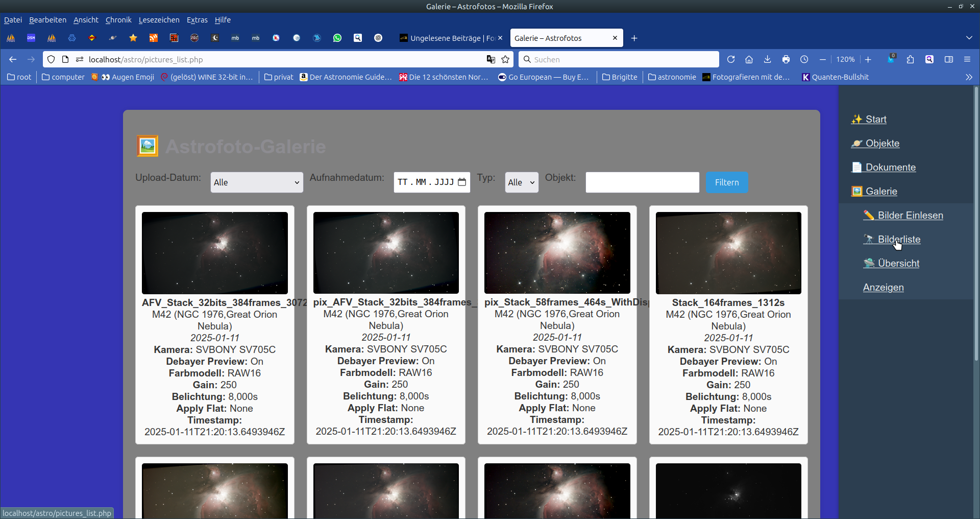Open the history clock icon
Image resolution: width=980 pixels, height=519 pixels.
804,59
